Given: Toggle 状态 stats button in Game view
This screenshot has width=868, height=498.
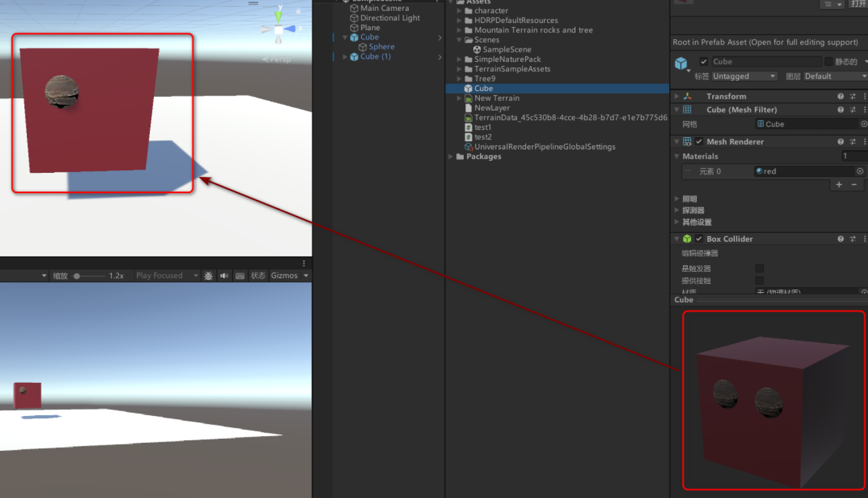Looking at the screenshot, I should pos(258,276).
